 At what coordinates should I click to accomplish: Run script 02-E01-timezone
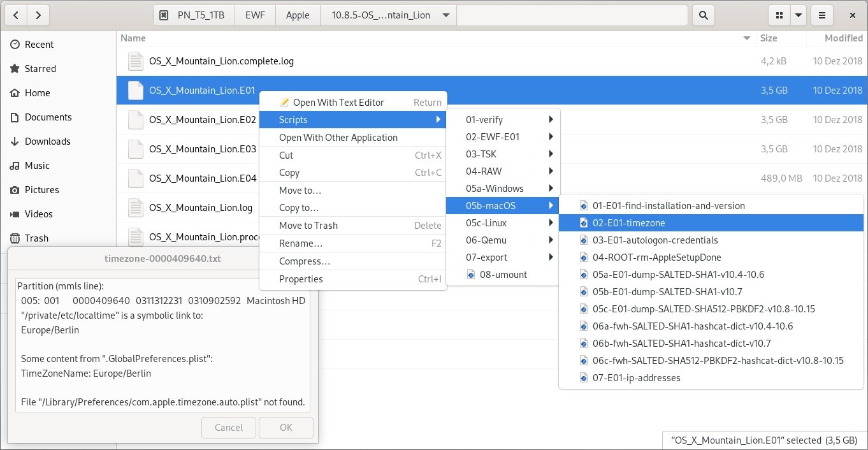pyautogui.click(x=711, y=223)
